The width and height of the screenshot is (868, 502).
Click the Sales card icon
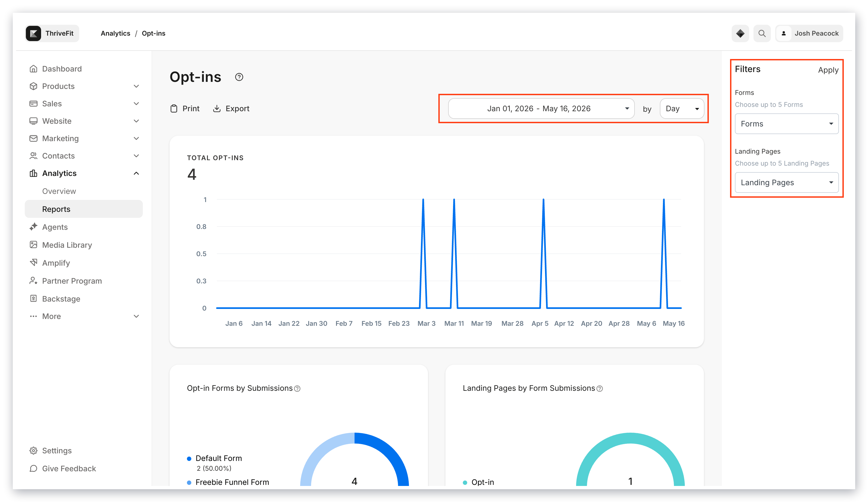(33, 104)
